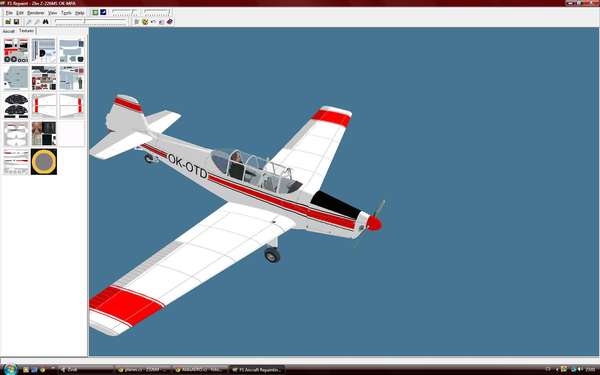Switch to the Aircraft tab
This screenshot has height=375, width=600.
tap(8, 31)
